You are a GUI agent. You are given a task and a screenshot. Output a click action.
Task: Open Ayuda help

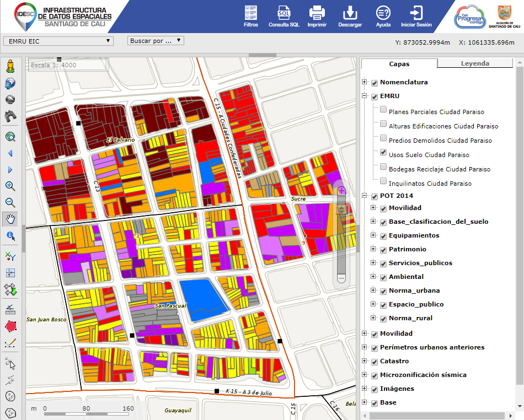coord(383,16)
